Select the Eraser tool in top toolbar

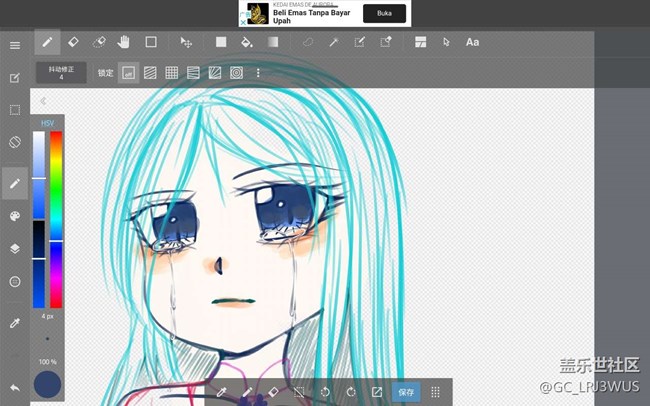coord(73,42)
